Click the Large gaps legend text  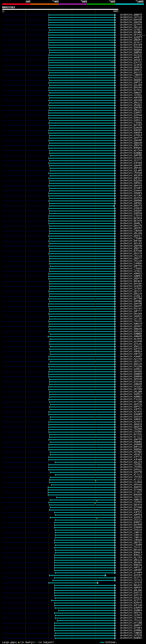tap(28, 642)
